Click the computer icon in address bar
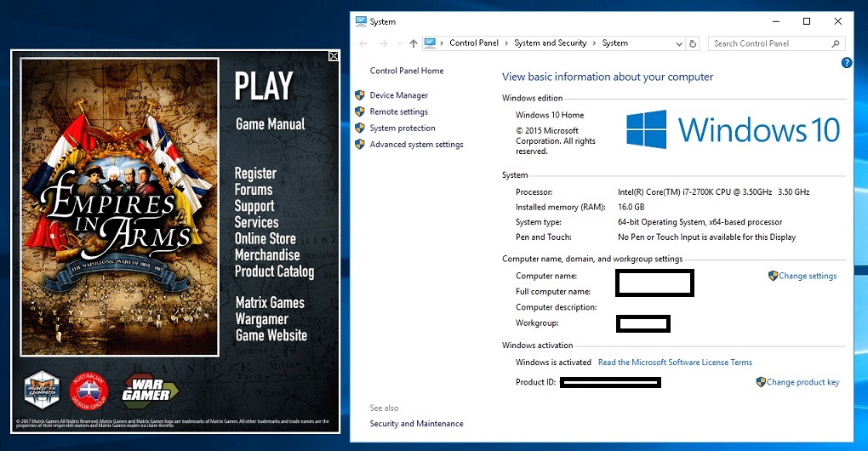868x451 pixels. [x=430, y=43]
